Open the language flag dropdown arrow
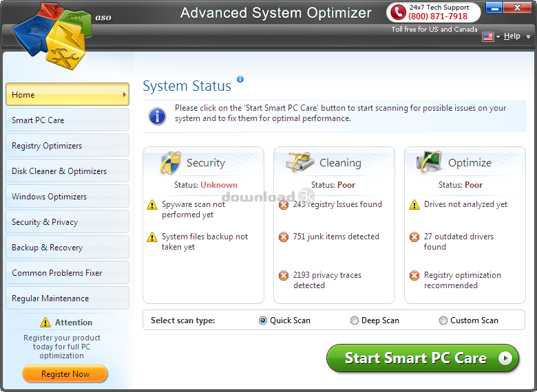This screenshot has width=537, height=392. [x=498, y=36]
